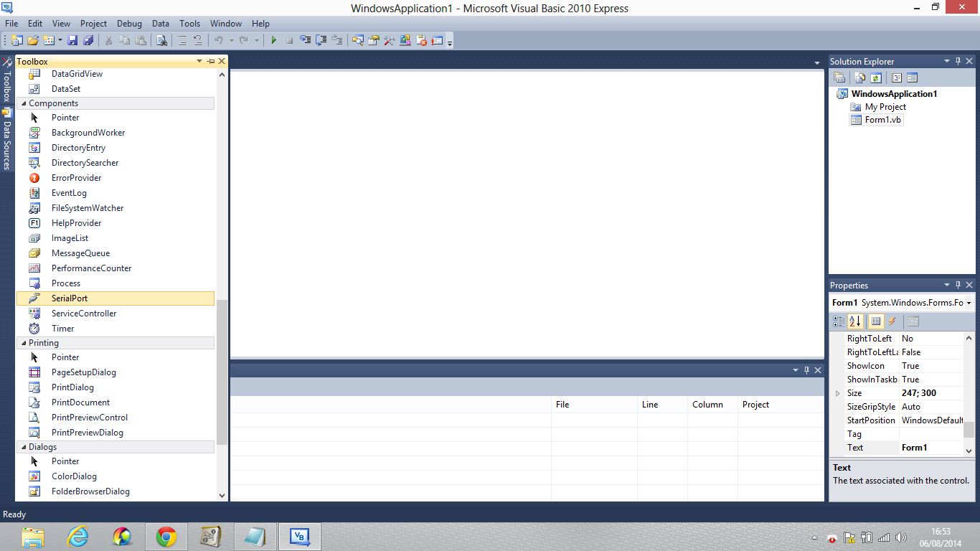The image size is (980, 551).
Task: Expand the Size property in Properties grid
Action: 837,393
